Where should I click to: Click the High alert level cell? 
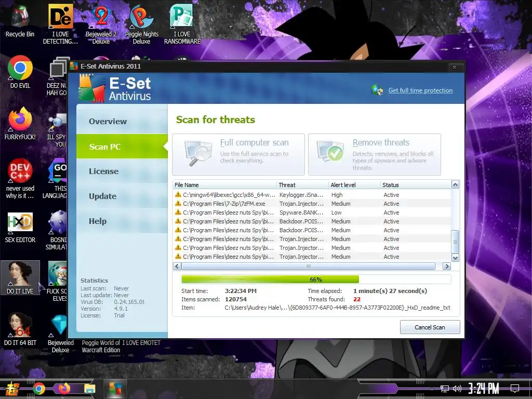coord(337,195)
